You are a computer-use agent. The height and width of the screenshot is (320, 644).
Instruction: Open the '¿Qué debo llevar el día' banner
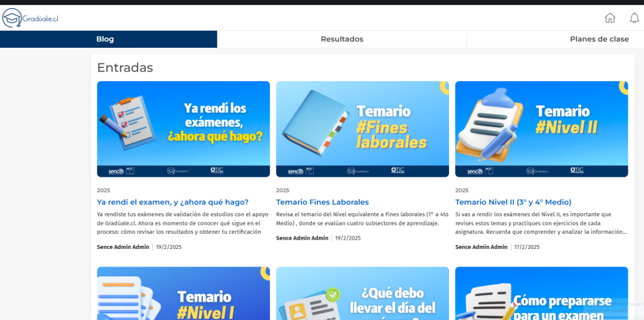pos(362,293)
